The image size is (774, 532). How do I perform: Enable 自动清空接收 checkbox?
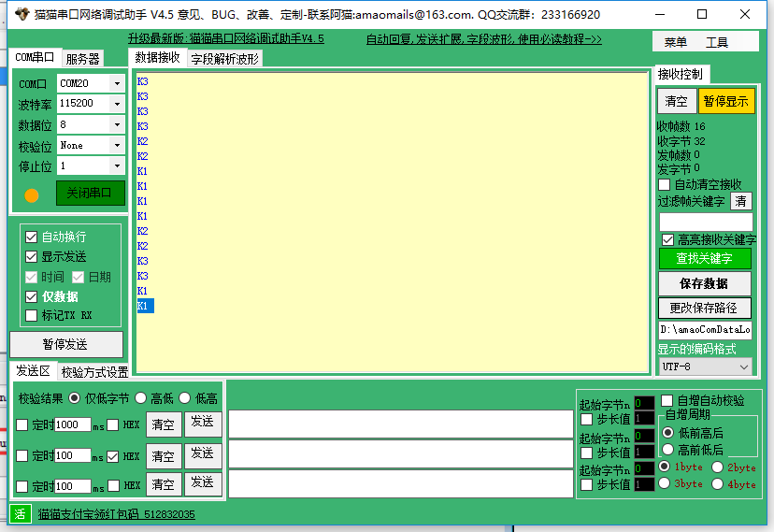(665, 185)
